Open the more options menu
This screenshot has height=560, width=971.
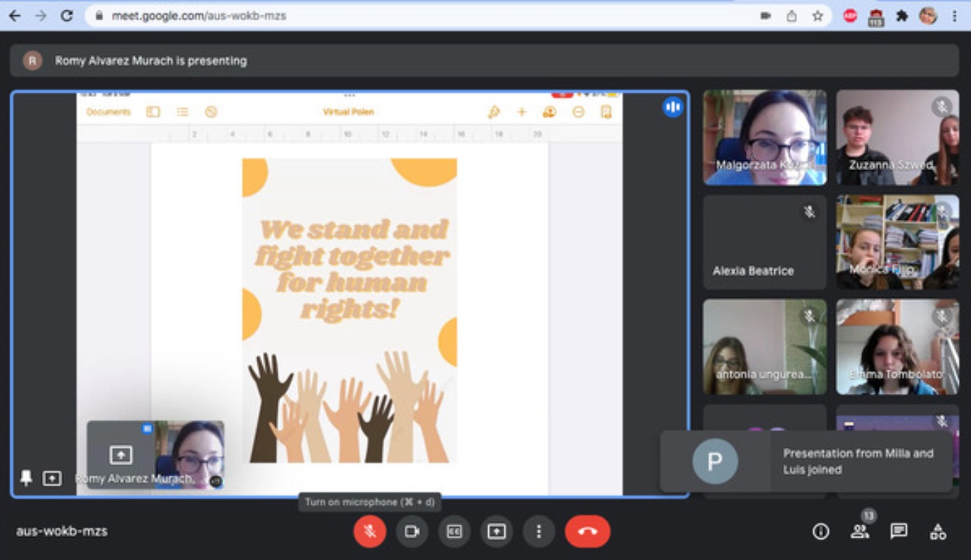(538, 531)
